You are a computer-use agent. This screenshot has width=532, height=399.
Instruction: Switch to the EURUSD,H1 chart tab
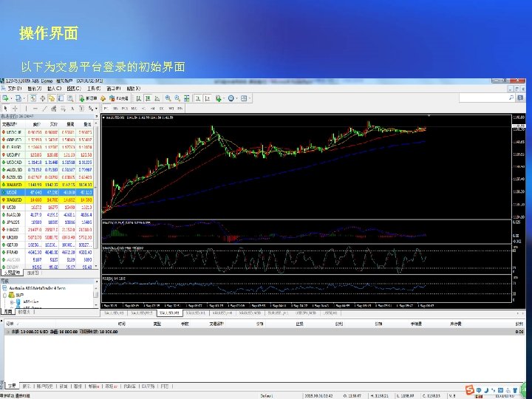pos(278,313)
